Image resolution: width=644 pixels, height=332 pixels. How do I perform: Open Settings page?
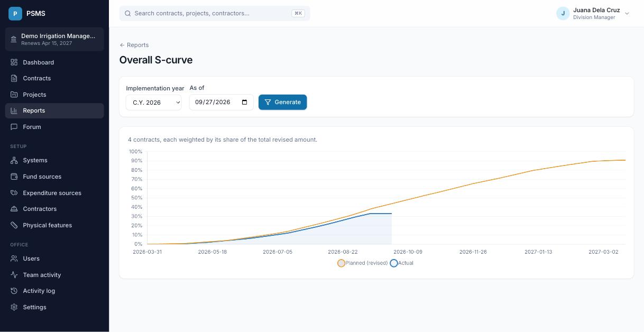(54, 307)
